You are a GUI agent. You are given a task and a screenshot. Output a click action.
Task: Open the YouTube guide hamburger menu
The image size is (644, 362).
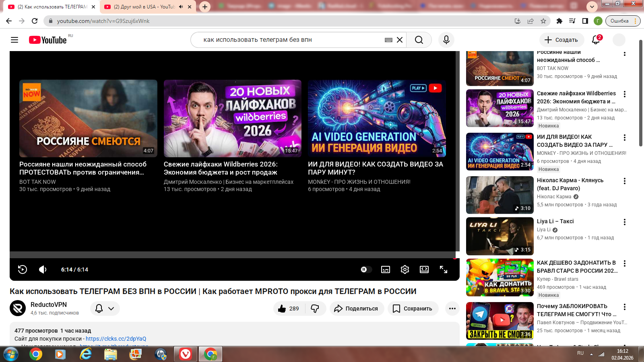(14, 40)
